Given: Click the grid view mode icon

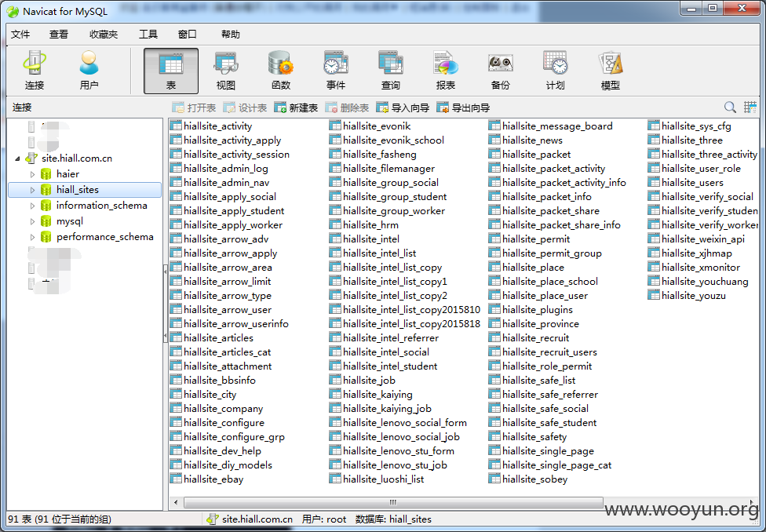Looking at the screenshot, I should [750, 107].
